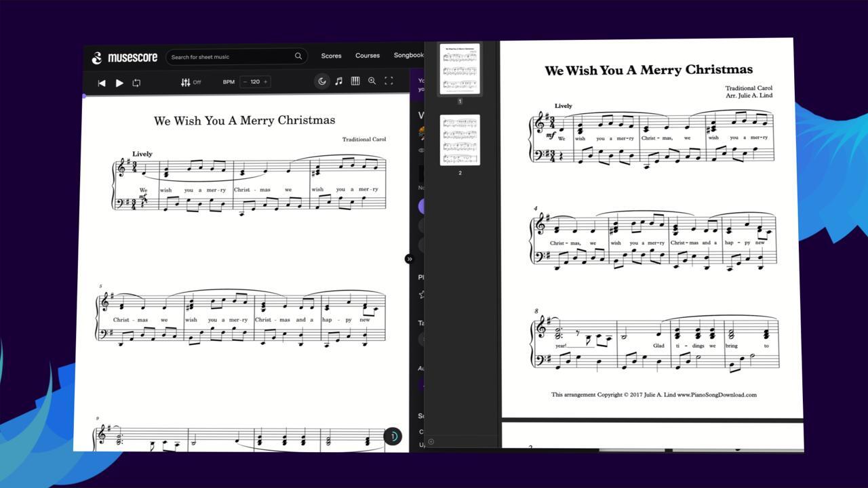Screen dimensions: 868x488
Task: Show the piano keyboard
Action: (355, 81)
